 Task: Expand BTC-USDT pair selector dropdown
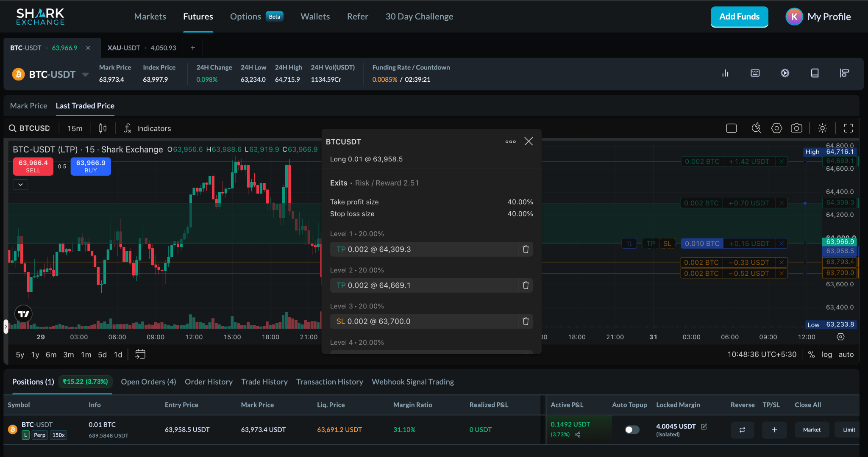(85, 75)
